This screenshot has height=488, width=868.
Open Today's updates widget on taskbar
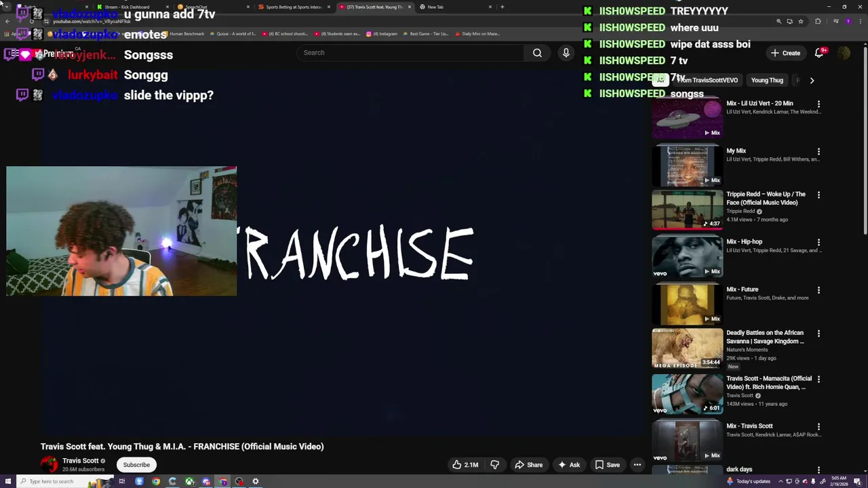[x=748, y=481]
